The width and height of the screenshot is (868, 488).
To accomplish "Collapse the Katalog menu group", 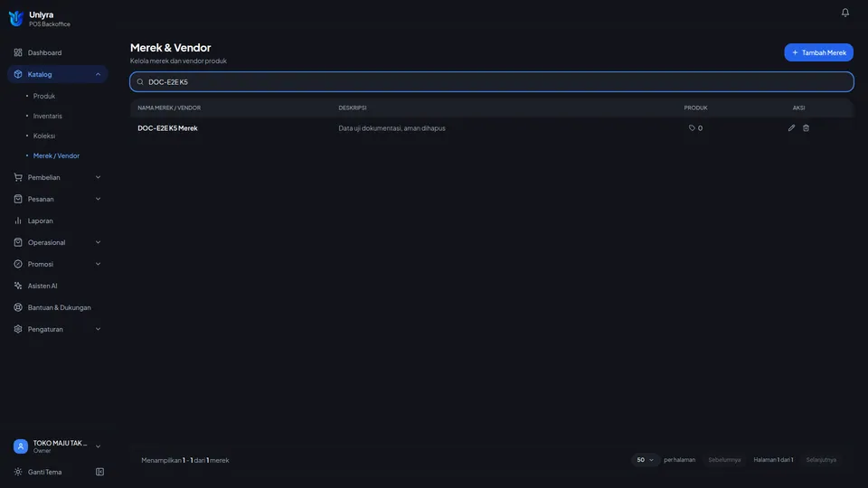I will pos(58,74).
